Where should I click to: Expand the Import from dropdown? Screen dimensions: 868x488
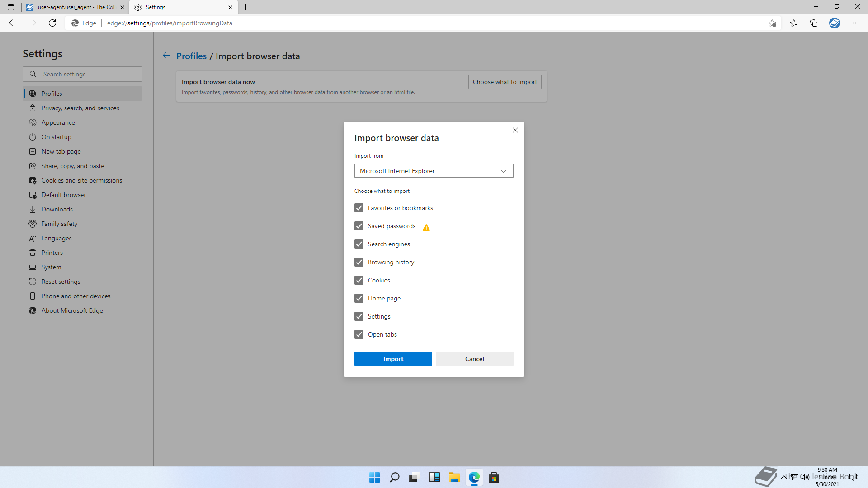[434, 171]
